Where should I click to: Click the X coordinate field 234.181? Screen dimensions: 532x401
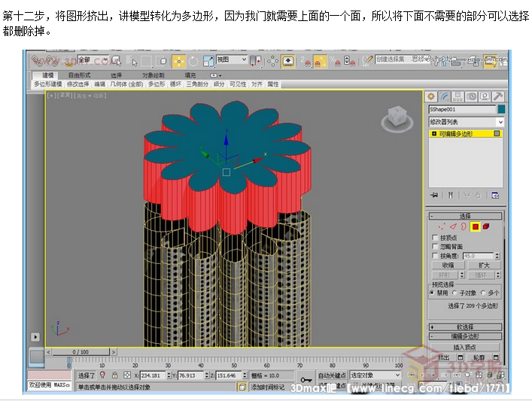click(x=152, y=375)
